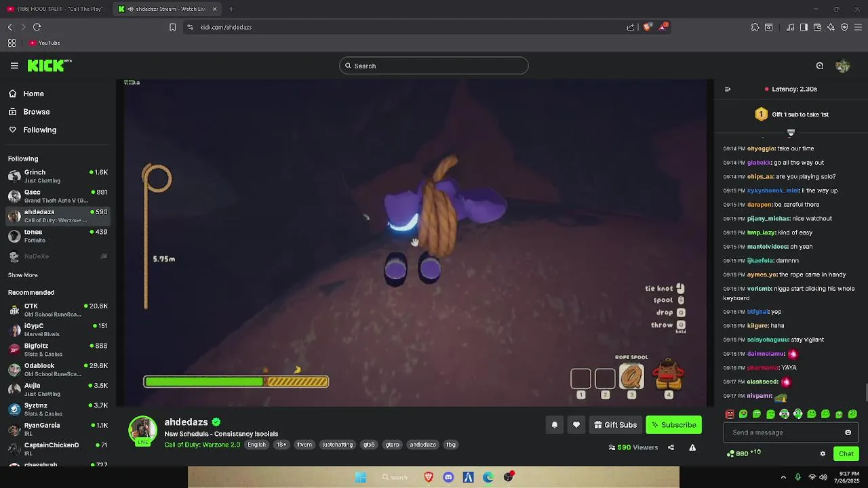The height and width of the screenshot is (488, 868).
Task: Close the ahdedazs Stream tab
Action: 215,9
